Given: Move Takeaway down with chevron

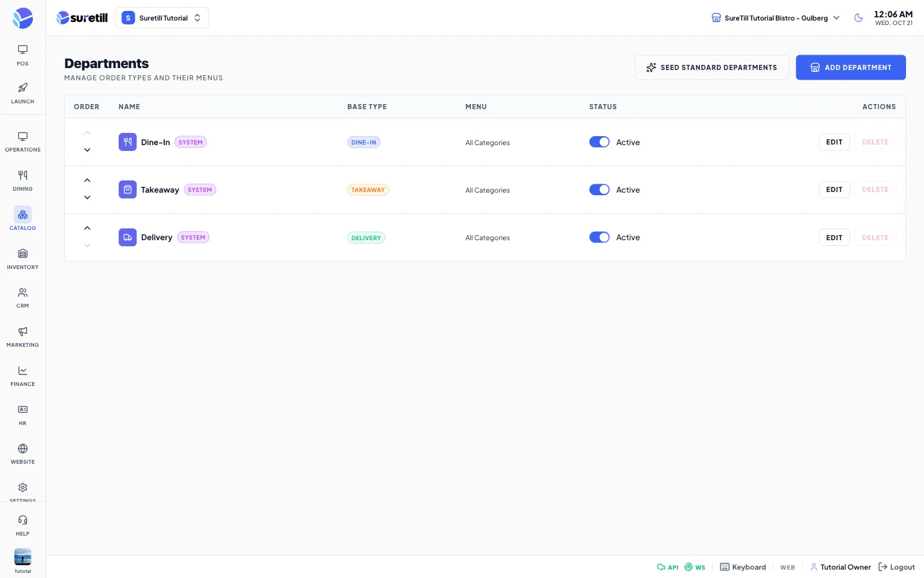Looking at the screenshot, I should tap(87, 198).
